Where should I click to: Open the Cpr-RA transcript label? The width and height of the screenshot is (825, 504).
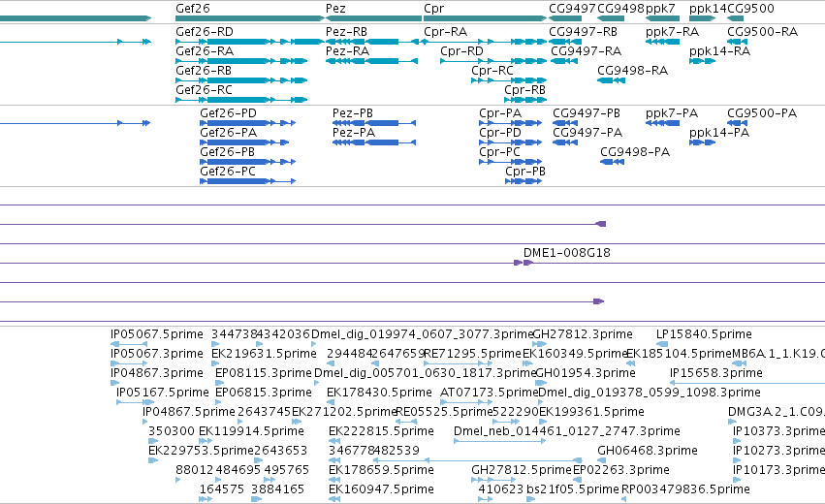click(x=446, y=32)
